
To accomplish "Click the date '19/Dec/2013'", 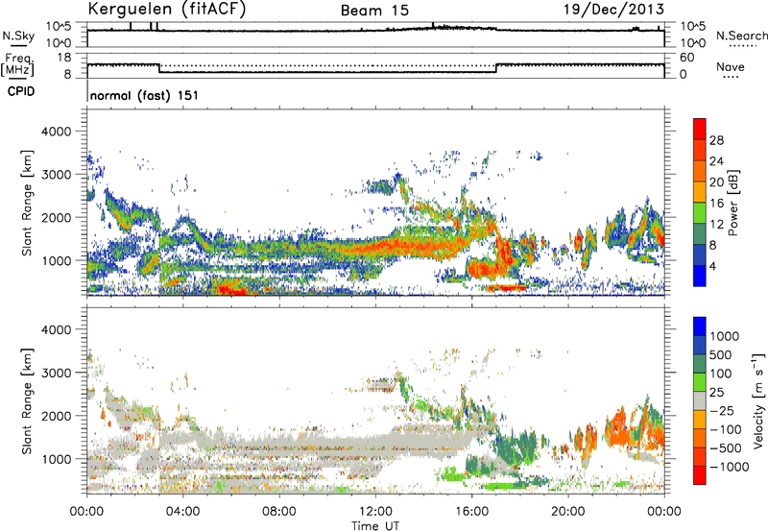I will (x=613, y=9).
